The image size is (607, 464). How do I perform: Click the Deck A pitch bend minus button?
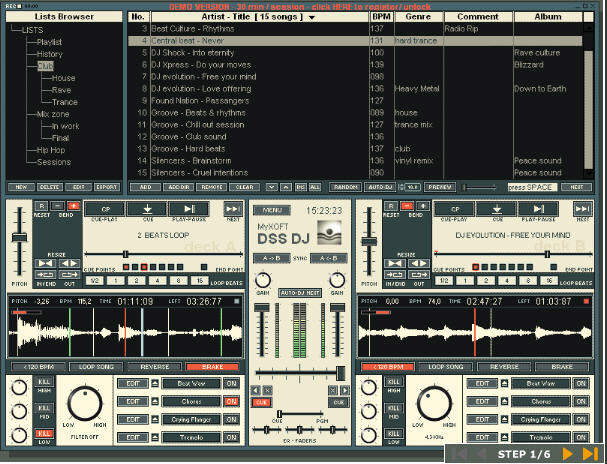click(x=57, y=206)
